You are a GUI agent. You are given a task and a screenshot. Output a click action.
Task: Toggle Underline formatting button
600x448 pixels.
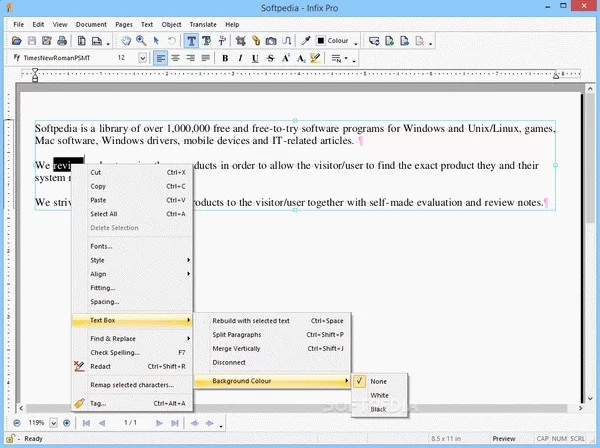click(255, 58)
